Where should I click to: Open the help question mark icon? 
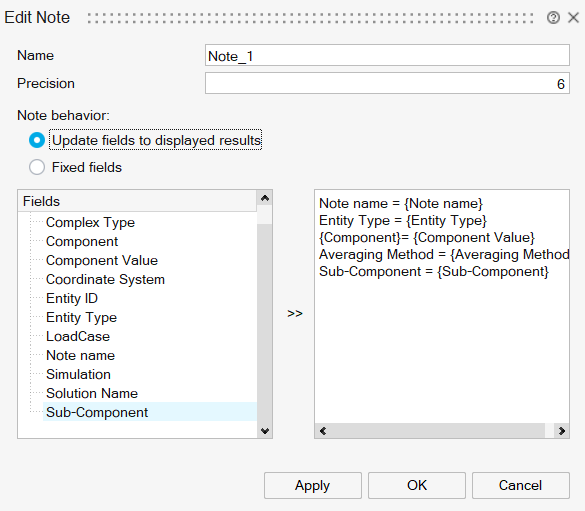(553, 18)
